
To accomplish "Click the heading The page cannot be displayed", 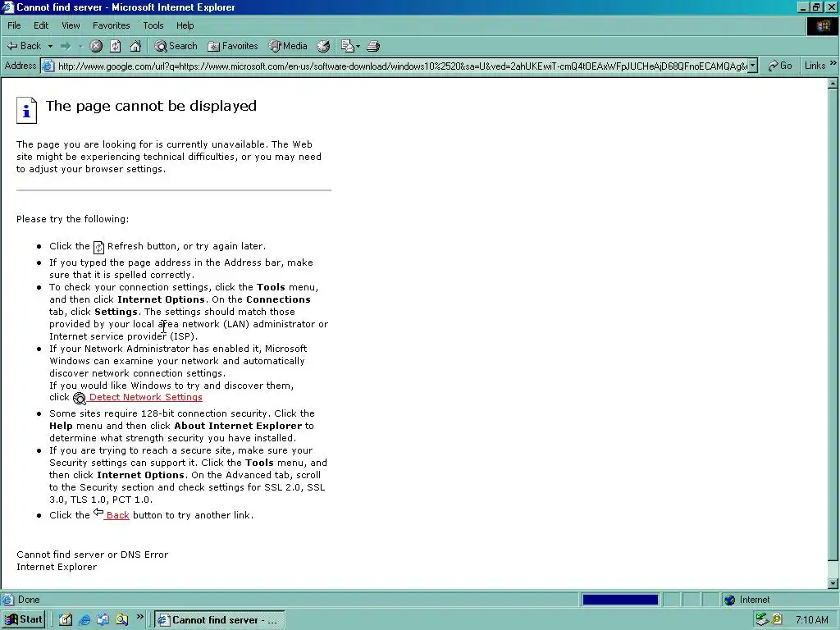I will click(151, 106).
